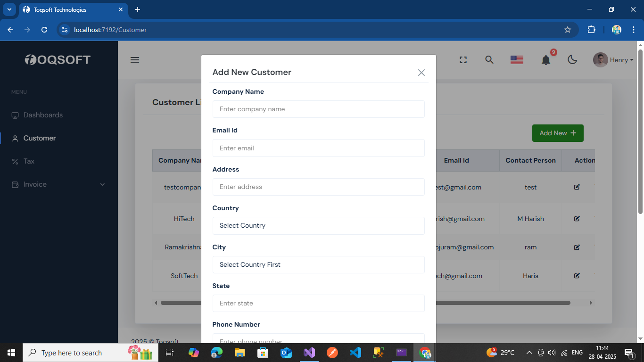Click the Add New button
The image size is (644, 362).
pyautogui.click(x=558, y=133)
